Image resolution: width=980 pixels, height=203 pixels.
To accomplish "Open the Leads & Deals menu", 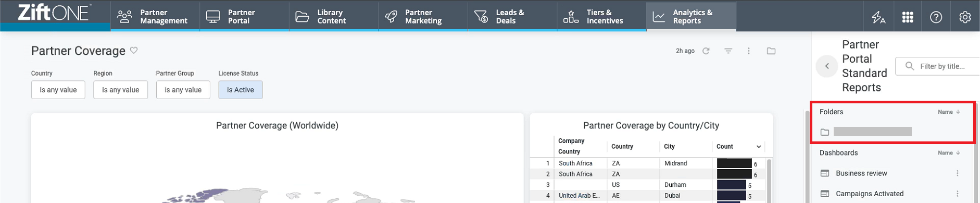I will (512, 16).
